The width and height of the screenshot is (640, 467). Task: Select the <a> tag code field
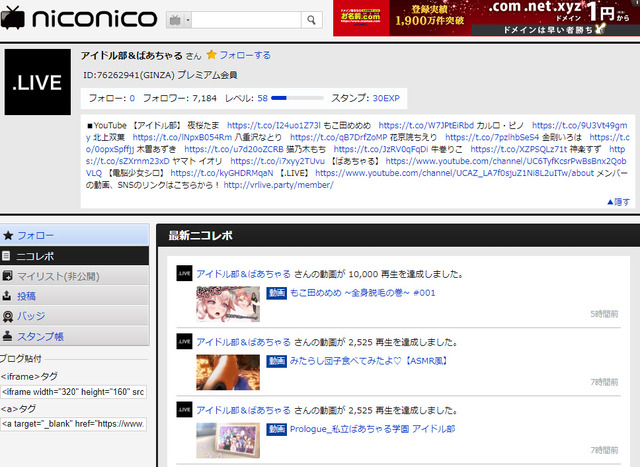(x=73, y=424)
